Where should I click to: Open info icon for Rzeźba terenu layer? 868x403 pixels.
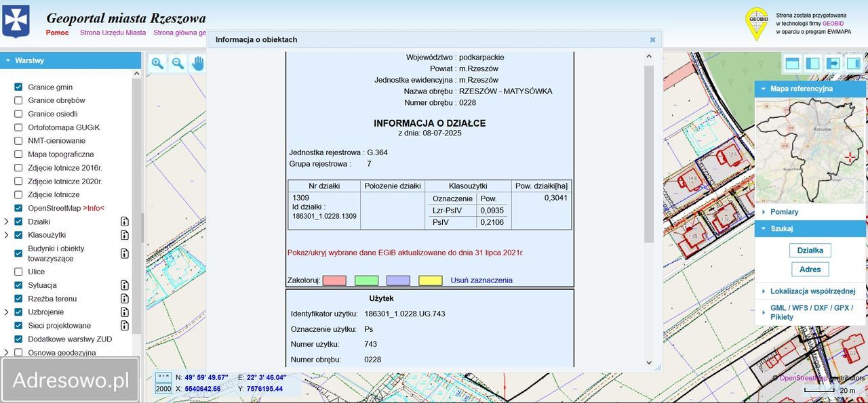point(125,299)
